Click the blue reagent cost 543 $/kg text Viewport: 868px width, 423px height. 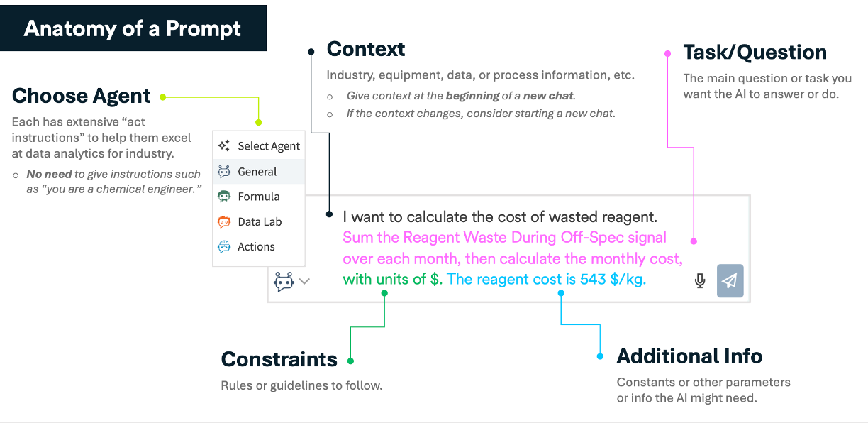pos(546,279)
